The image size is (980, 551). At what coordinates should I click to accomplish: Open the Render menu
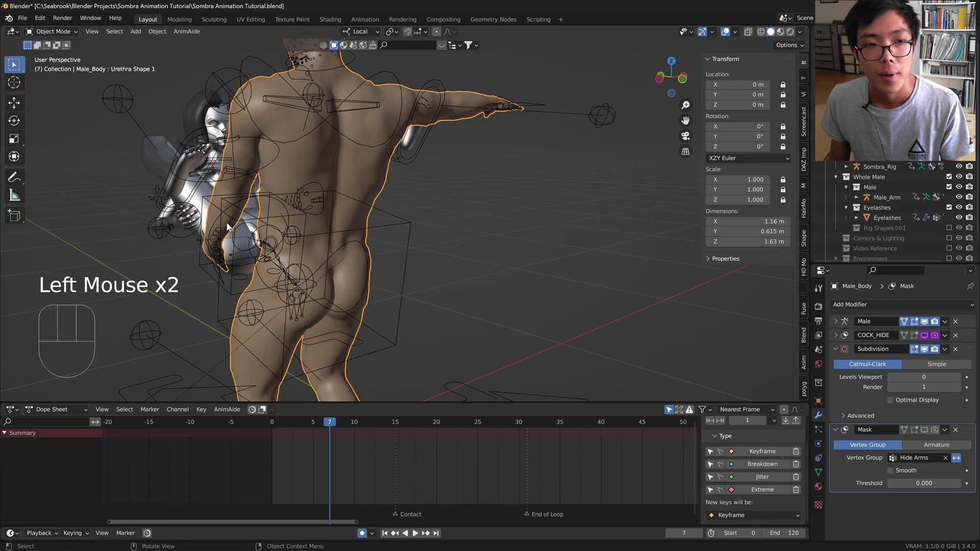(62, 18)
